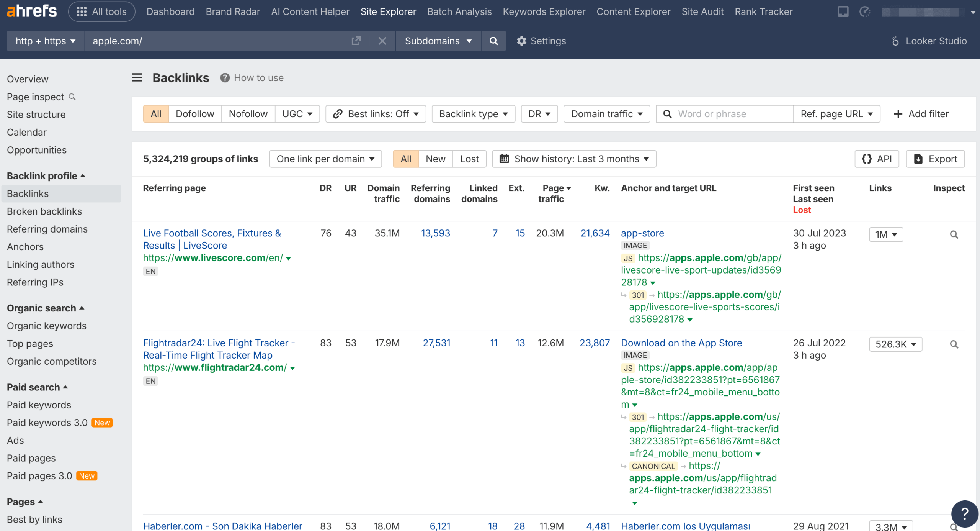980x531 pixels.
Task: Sort by Page traffic column
Action: tap(555, 193)
